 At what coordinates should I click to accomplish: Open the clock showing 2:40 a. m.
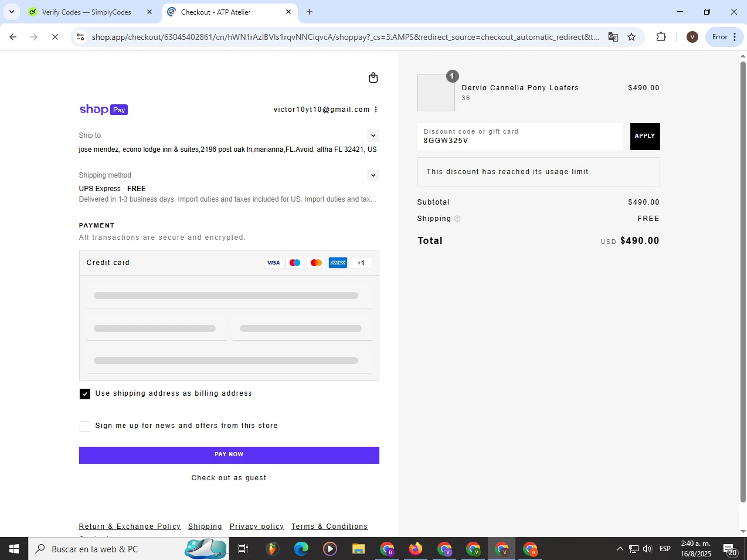click(x=696, y=549)
